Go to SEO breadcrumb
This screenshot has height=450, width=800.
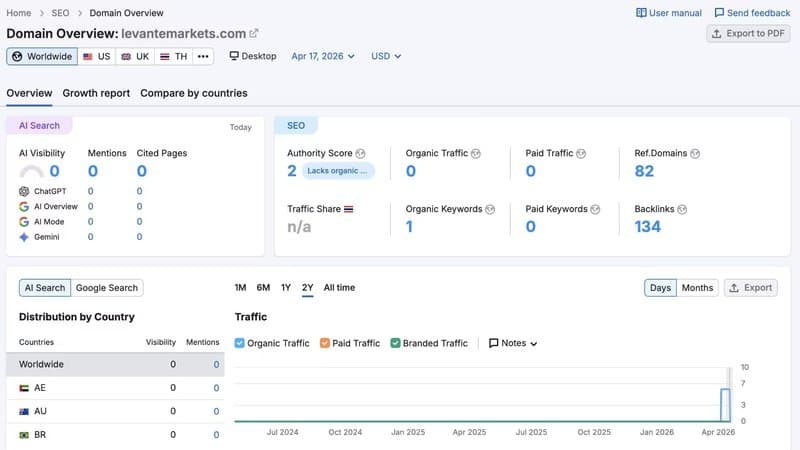(60, 13)
